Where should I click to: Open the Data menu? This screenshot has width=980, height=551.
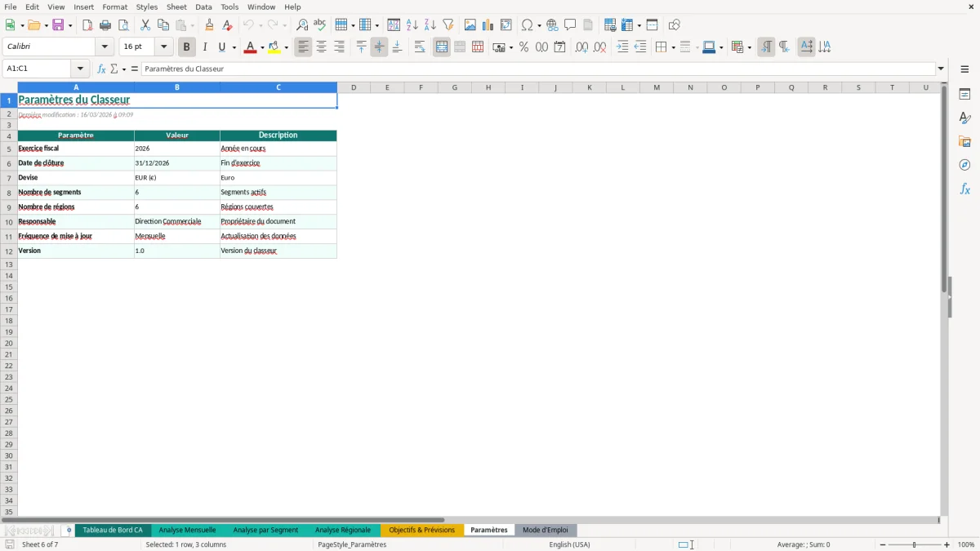tap(203, 7)
